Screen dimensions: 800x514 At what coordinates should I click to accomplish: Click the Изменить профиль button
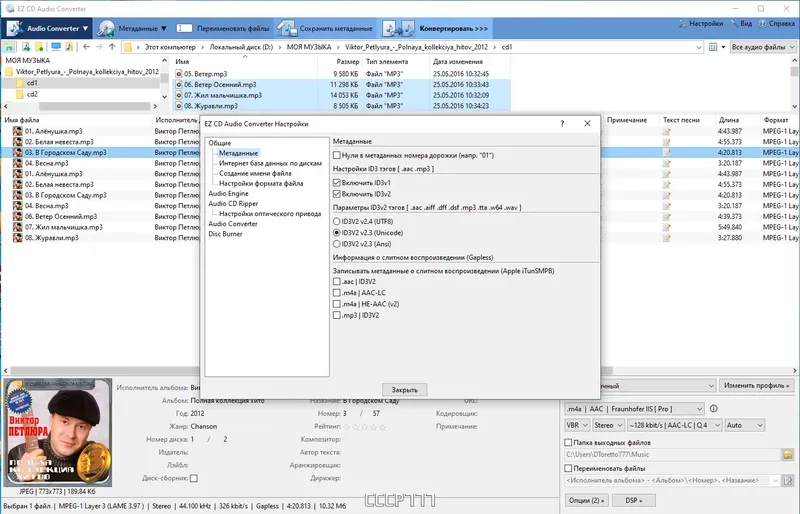pyautogui.click(x=757, y=385)
